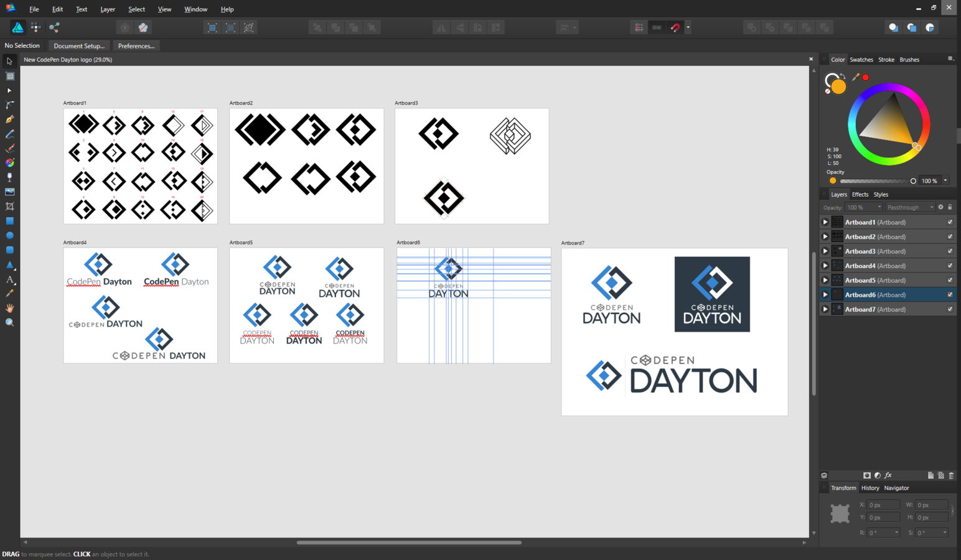Screen dimensions: 961x560
Task: Select the Vector Crop tool
Action: pos(9,206)
